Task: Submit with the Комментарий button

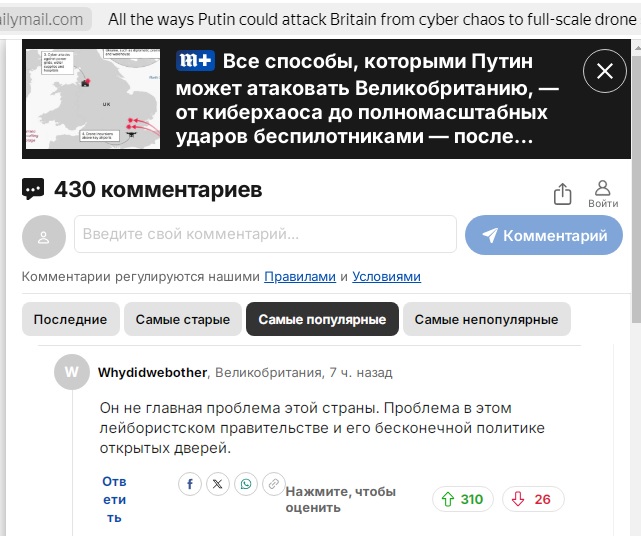Action: [x=544, y=235]
